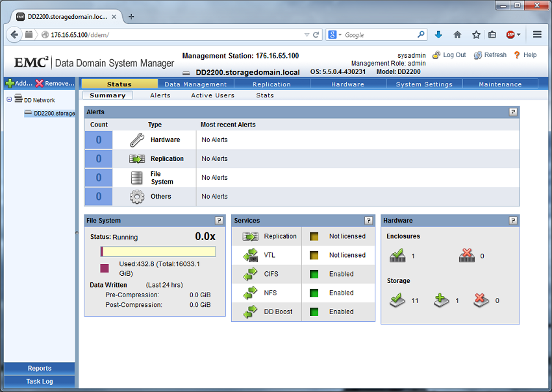Image resolution: width=552 pixels, height=392 pixels.
Task: Click the VTL service icon
Action: 250,255
